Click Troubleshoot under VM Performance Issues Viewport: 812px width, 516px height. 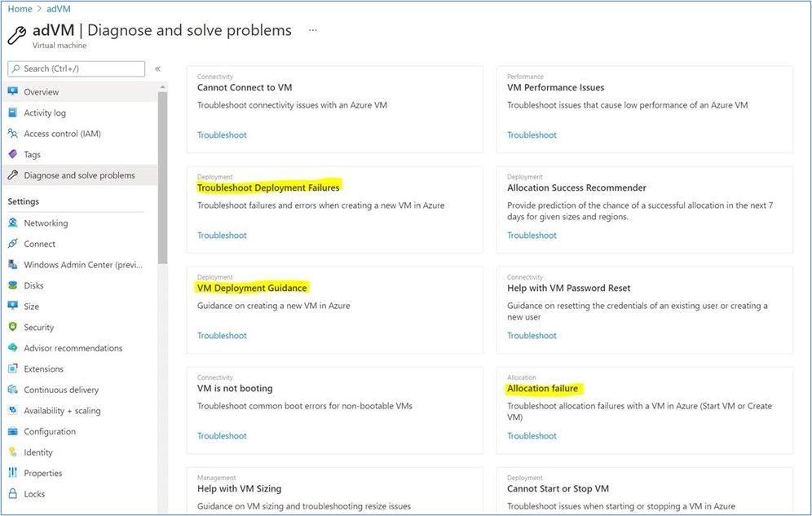click(x=532, y=135)
